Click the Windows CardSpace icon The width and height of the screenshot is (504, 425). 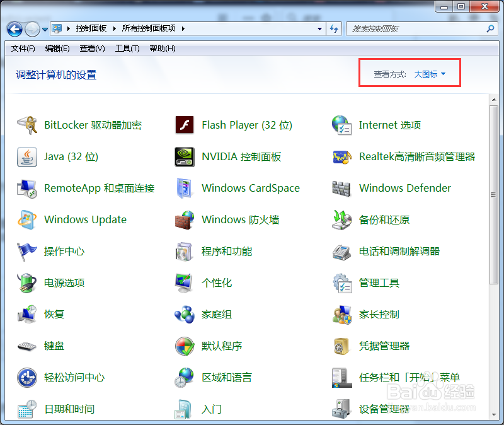tap(185, 188)
